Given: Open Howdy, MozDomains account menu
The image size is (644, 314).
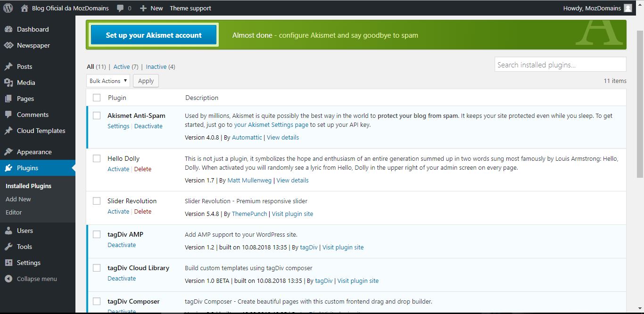Looking at the screenshot, I should (597, 8).
